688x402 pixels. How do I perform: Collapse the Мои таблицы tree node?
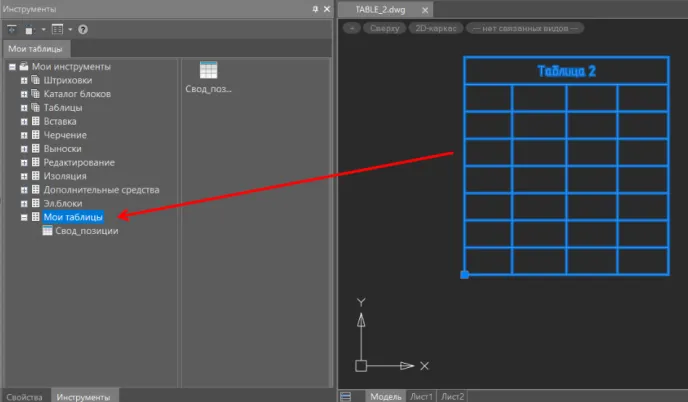pyautogui.click(x=23, y=217)
